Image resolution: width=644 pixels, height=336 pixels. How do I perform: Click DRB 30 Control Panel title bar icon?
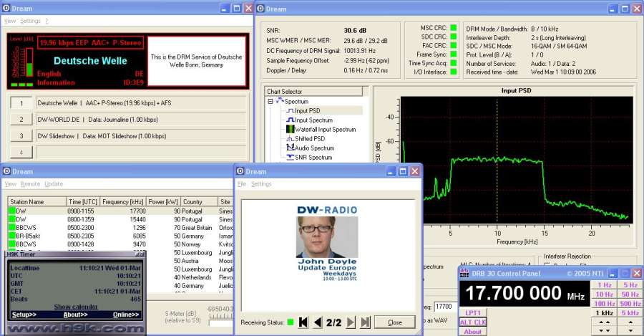coord(464,273)
